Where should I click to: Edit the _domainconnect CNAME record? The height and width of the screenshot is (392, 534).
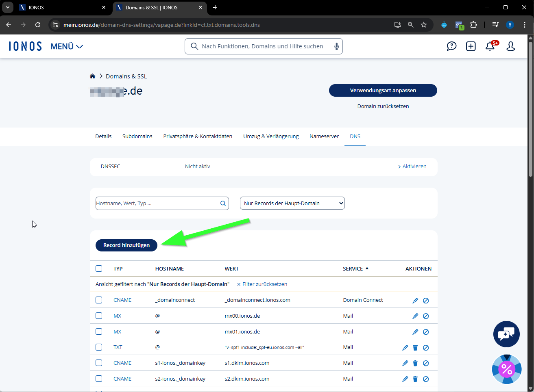coord(415,301)
